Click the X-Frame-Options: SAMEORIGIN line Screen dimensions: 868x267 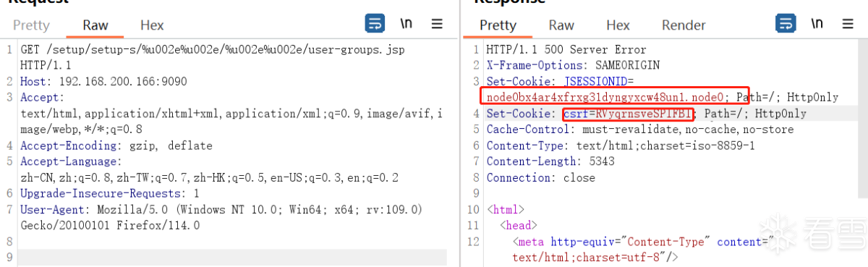click(573, 65)
